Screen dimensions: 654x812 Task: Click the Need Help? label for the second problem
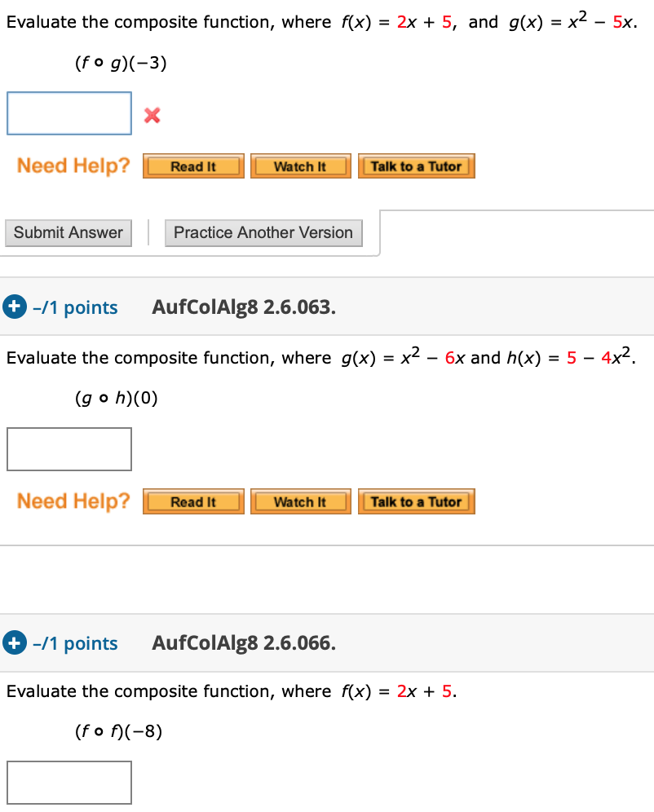(x=72, y=501)
